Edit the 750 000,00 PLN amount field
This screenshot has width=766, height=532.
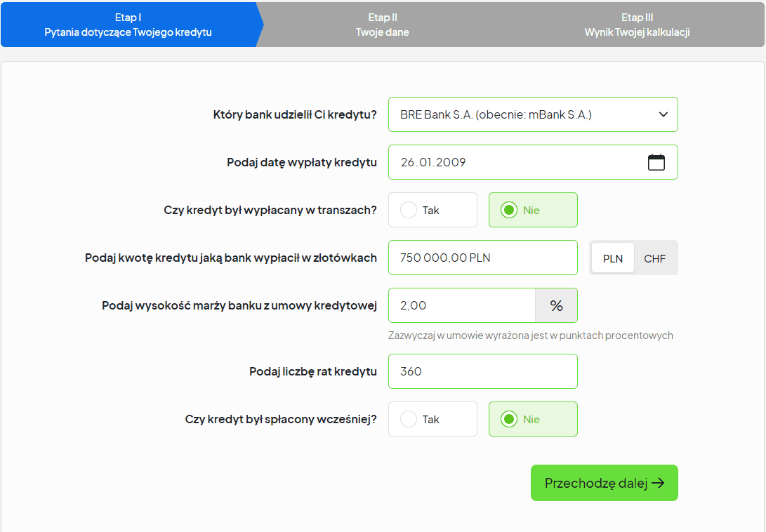(x=482, y=258)
